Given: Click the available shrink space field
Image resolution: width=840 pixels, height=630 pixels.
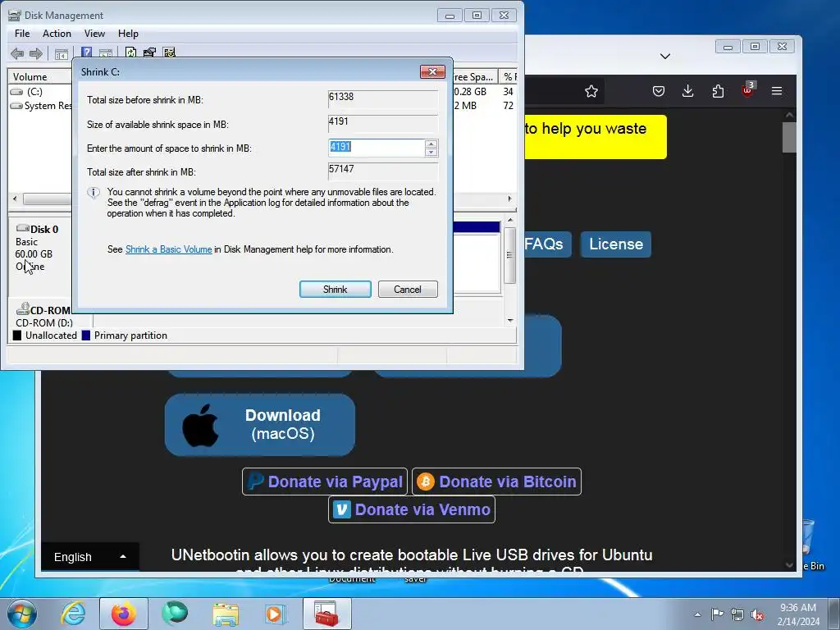Looking at the screenshot, I should [x=382, y=124].
